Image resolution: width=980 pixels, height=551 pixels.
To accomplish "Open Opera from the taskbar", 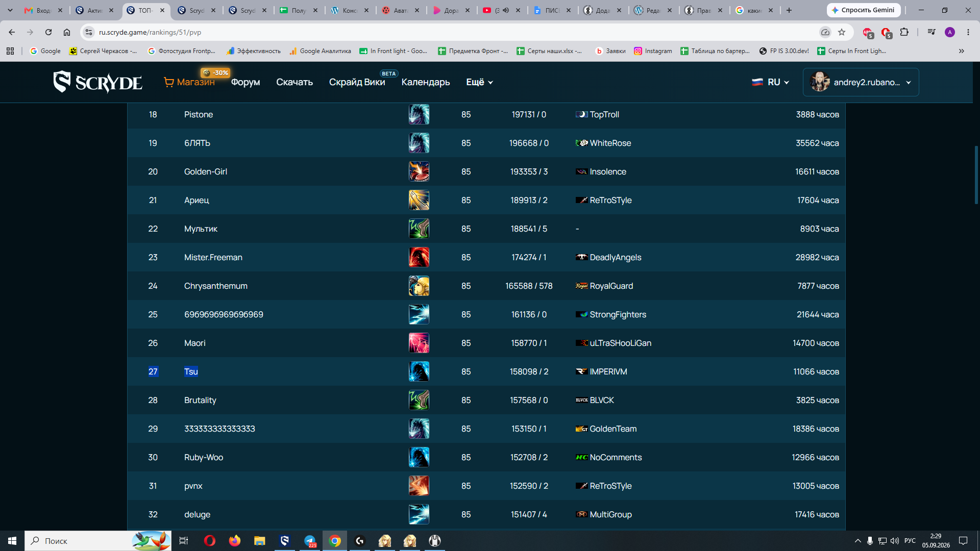I will tap(210, 541).
